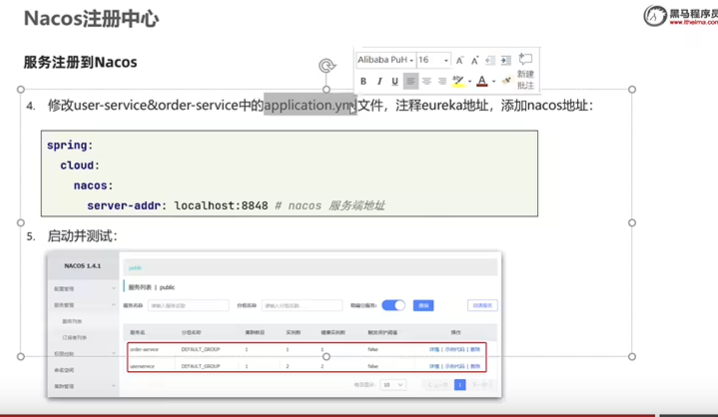Image resolution: width=718 pixels, height=417 pixels.
Task: Click the public namespace tab in the Nacos screenshot
Action: coord(135,268)
